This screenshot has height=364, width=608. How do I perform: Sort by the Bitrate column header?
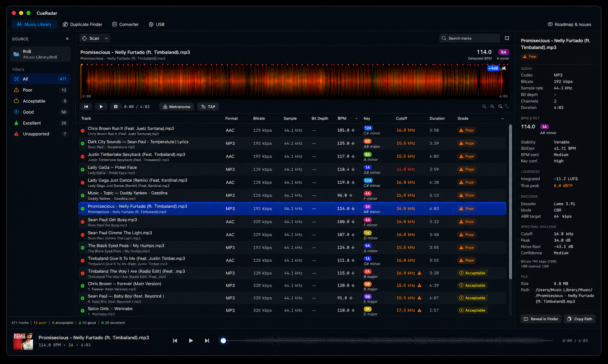259,118
